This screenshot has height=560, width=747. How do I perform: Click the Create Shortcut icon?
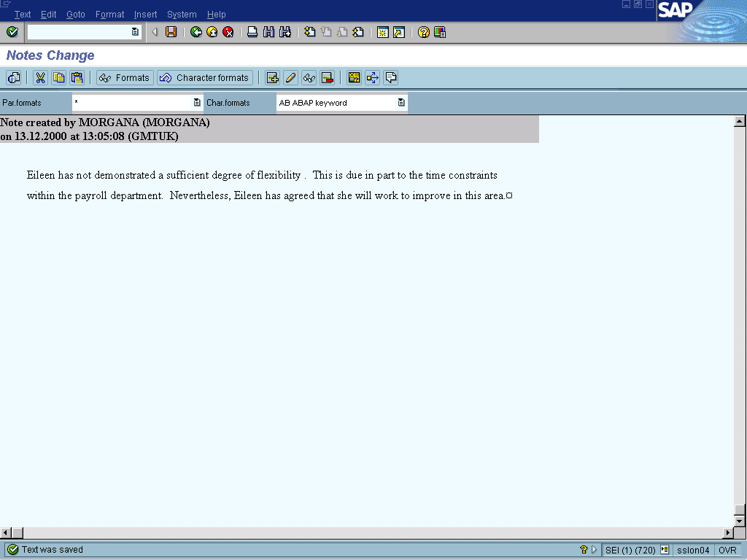point(399,32)
